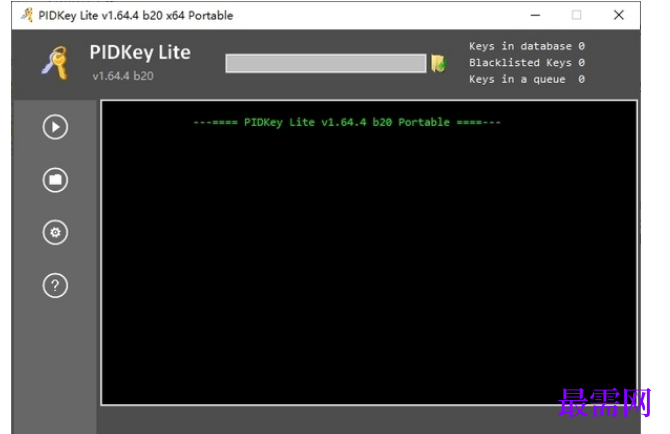Image resolution: width=670 pixels, height=434 pixels.
Task: Click the import keys folder icon beside input
Action: [x=438, y=64]
